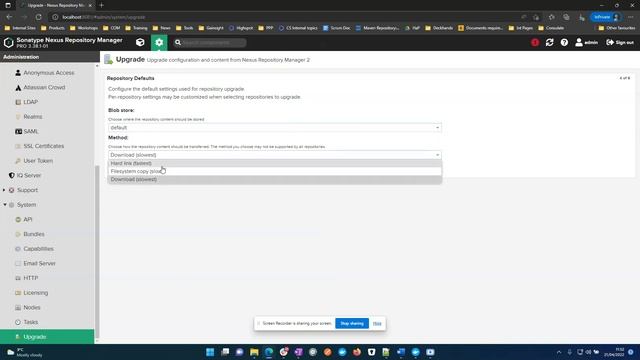Open Atlassian Crowd settings
Screen dimensions: 640x360
[44, 87]
